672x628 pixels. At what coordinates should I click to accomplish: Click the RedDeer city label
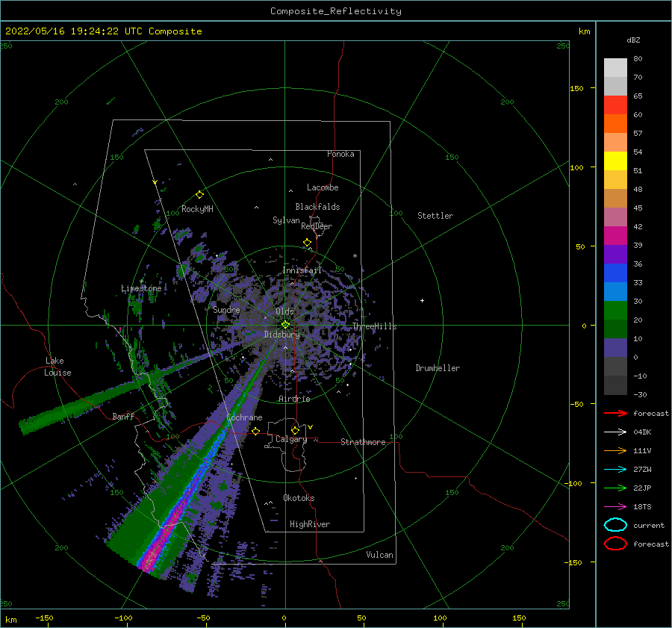(317, 226)
